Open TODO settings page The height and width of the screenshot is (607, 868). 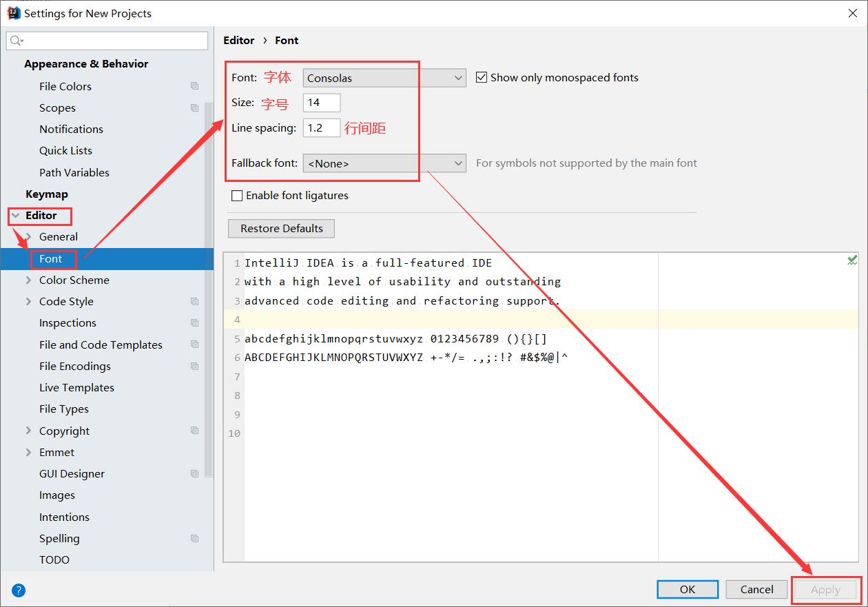click(54, 559)
